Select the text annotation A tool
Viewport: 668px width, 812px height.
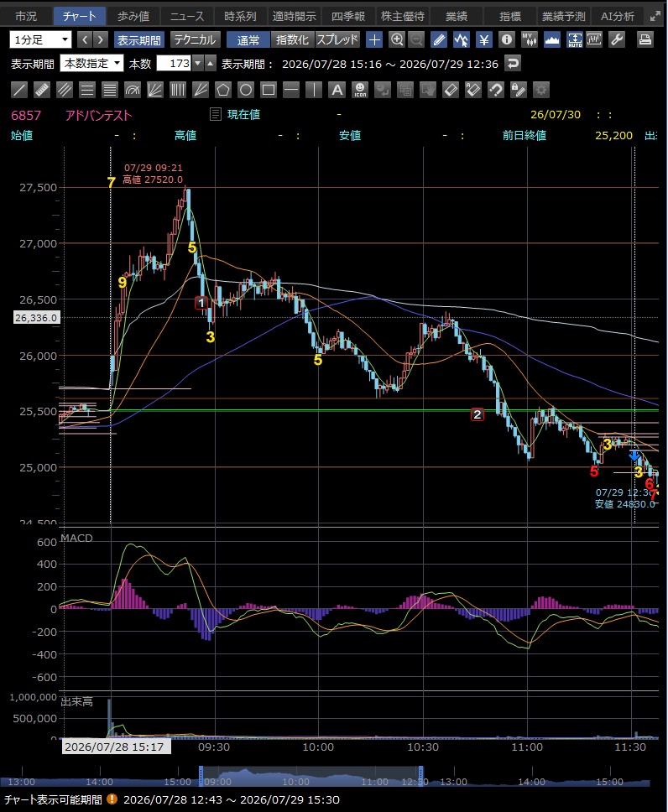(337, 90)
